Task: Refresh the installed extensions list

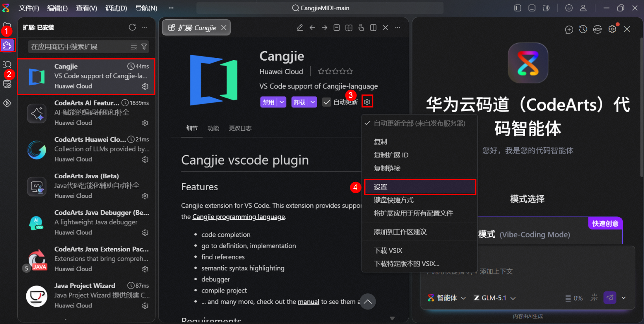Action: coord(132,27)
